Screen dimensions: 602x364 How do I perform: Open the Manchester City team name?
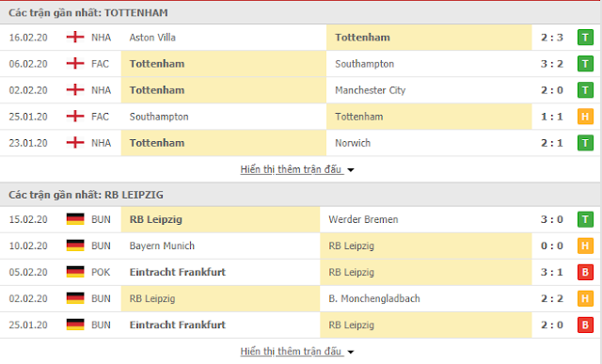(x=370, y=90)
